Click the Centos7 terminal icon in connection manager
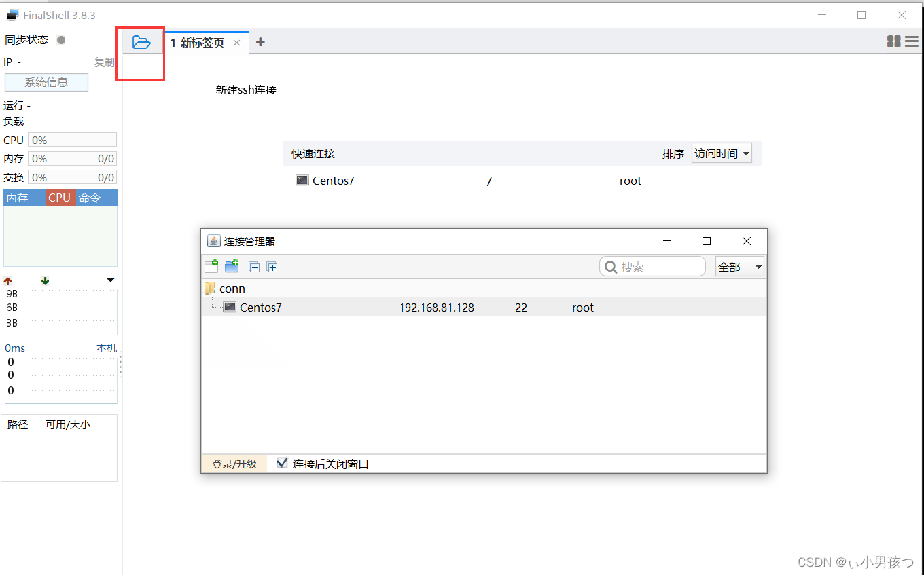The height and width of the screenshot is (575, 924). click(x=230, y=307)
